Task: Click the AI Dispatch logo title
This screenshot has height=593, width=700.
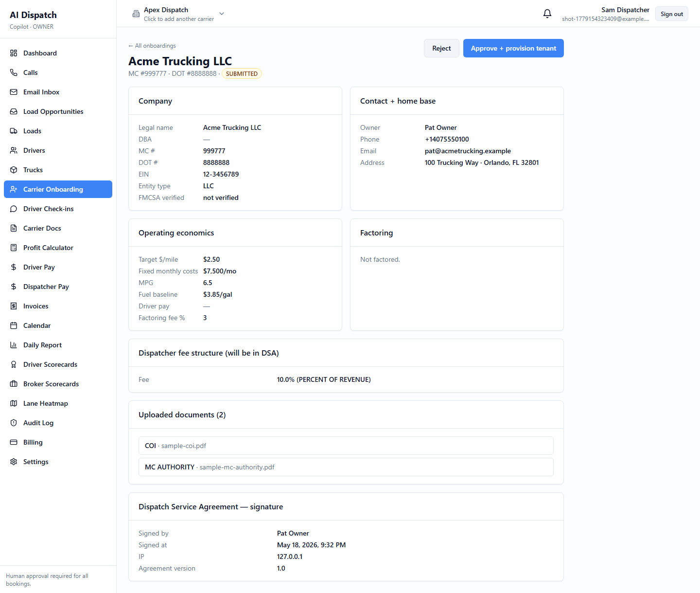Action: [x=33, y=15]
